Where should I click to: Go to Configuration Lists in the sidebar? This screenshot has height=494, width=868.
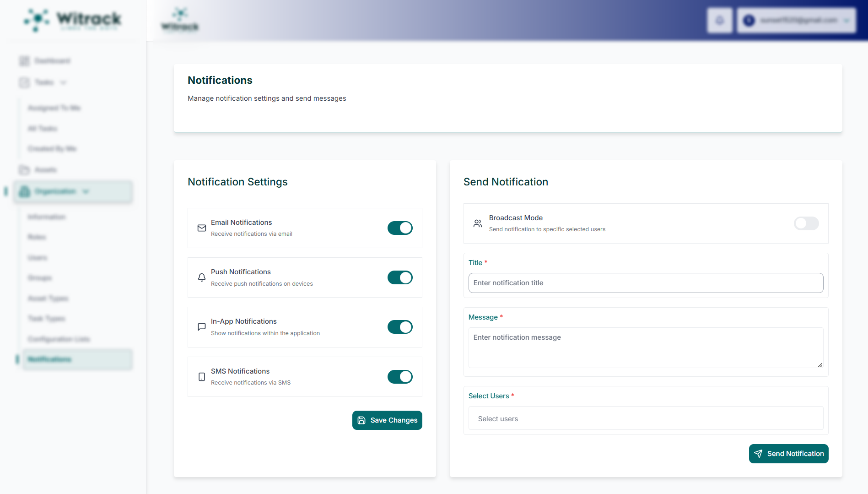(x=59, y=339)
